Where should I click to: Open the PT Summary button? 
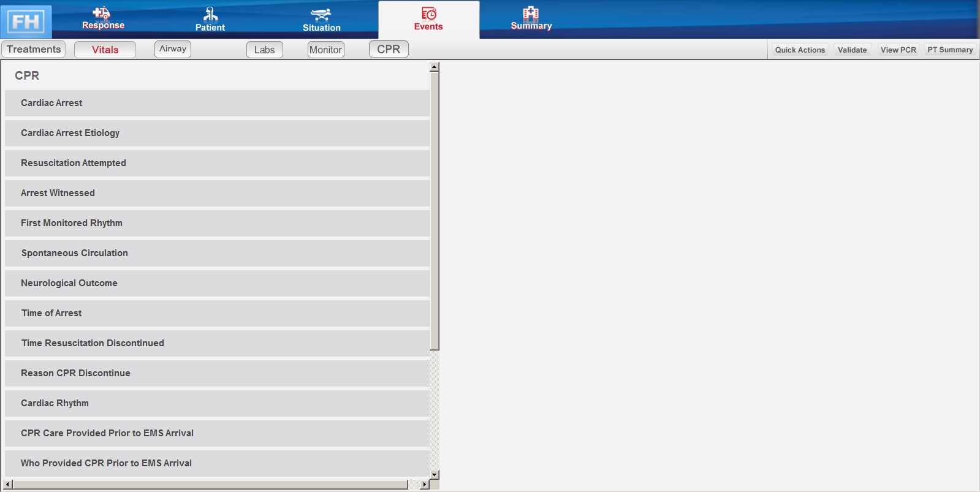(x=950, y=50)
